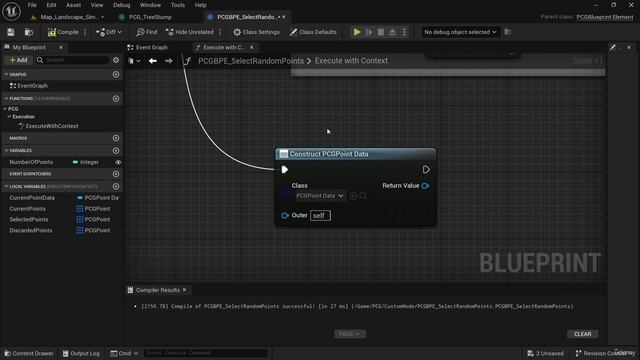Click PCGBPE_SelectRandomPoints breadcrumb
640x360 pixels.
(x=251, y=61)
